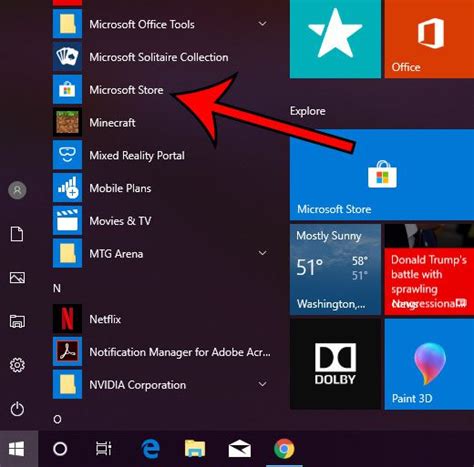Open Mail app on the taskbar
Viewport: 474px width, 467px height.
click(239, 449)
